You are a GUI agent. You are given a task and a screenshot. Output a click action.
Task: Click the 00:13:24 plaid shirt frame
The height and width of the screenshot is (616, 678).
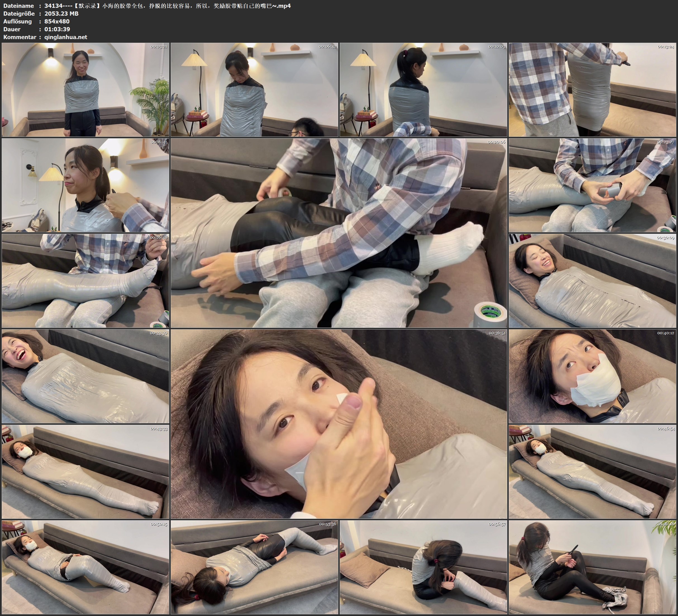[593, 89]
